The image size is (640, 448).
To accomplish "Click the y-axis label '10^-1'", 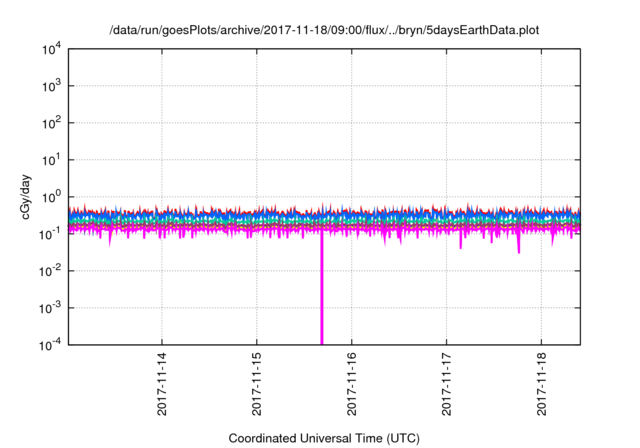I will 50,234.
